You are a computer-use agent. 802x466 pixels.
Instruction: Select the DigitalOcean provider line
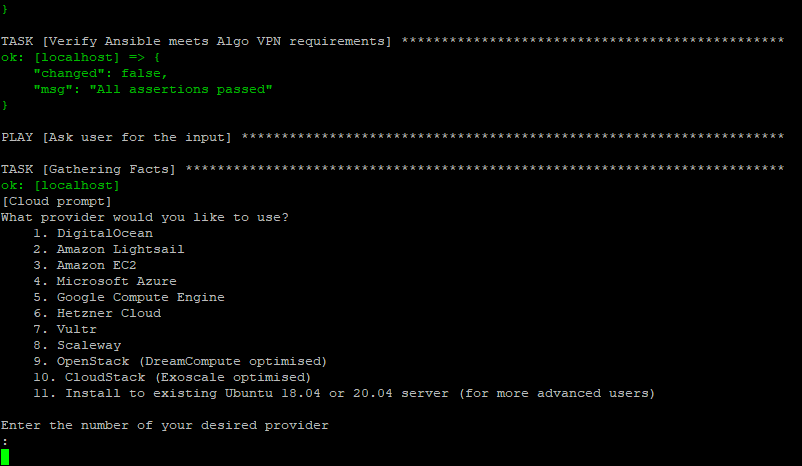[x=93, y=233]
